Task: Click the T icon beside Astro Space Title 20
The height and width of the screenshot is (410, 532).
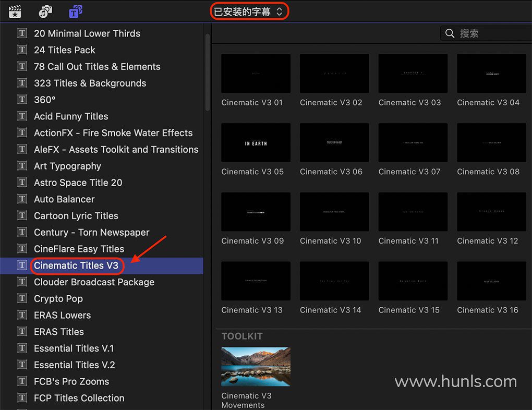Action: (x=22, y=182)
